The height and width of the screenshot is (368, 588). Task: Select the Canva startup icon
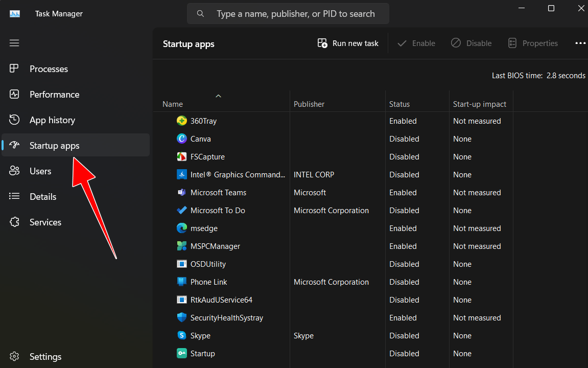click(182, 139)
